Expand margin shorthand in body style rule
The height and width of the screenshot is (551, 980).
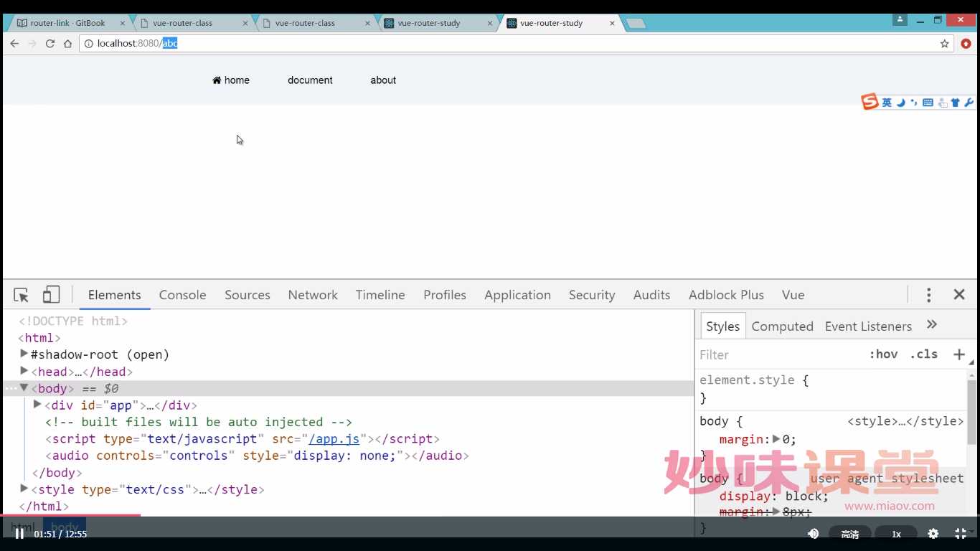[776, 439]
